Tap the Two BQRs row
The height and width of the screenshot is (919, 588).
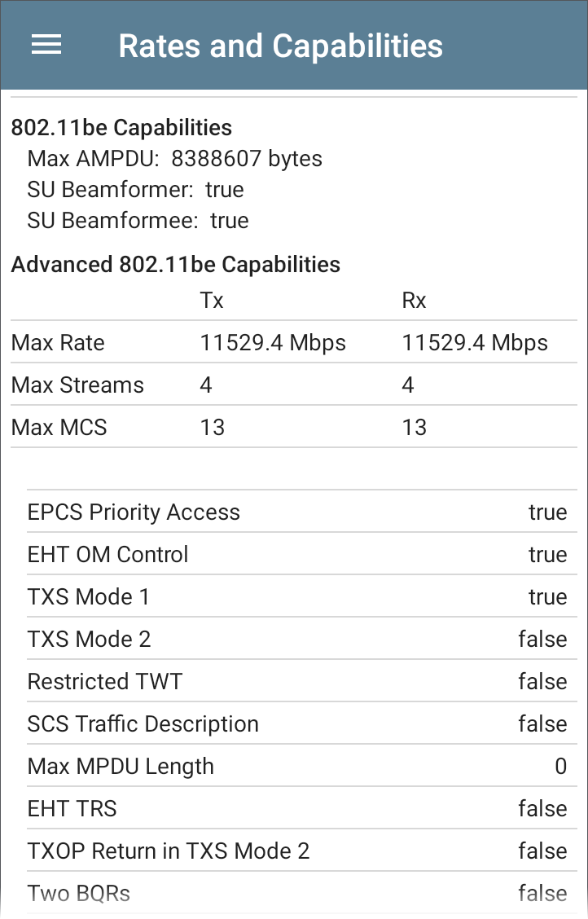296,894
